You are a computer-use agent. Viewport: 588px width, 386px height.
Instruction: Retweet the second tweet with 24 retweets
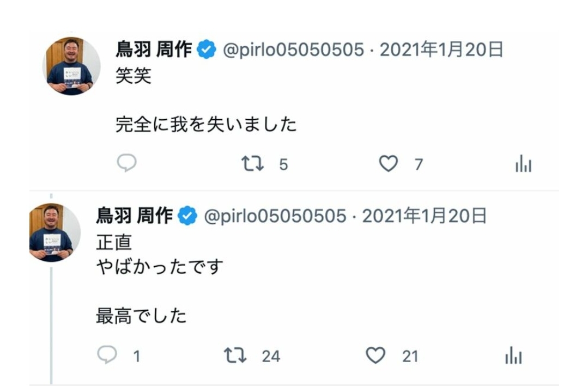(x=235, y=355)
